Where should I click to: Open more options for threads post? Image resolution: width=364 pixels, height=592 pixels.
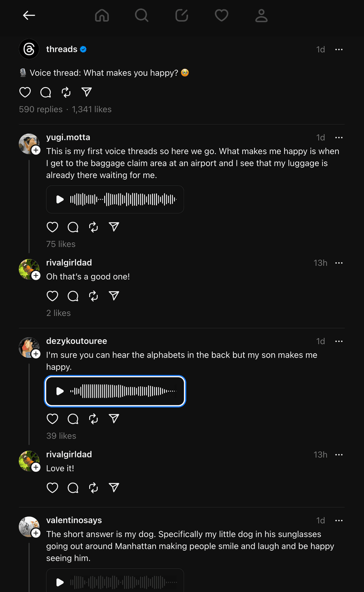(x=339, y=50)
